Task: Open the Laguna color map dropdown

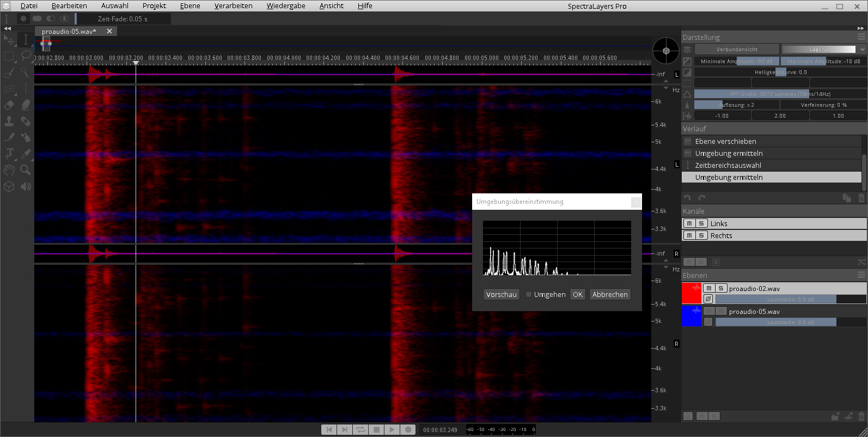Action: [863, 49]
